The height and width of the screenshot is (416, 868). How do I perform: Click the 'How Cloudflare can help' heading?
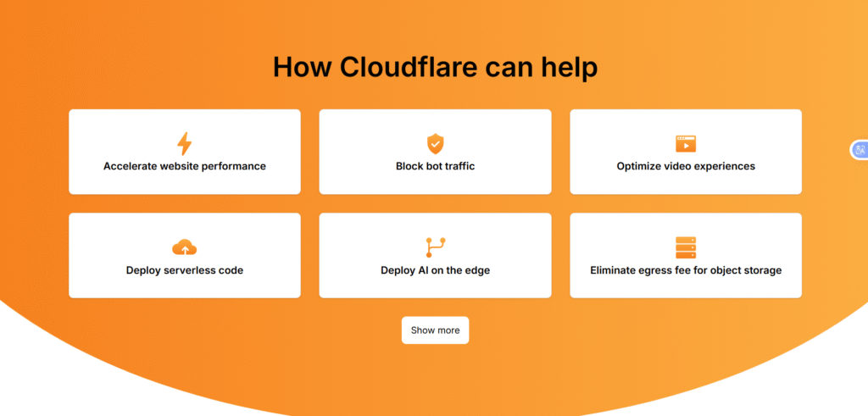435,67
